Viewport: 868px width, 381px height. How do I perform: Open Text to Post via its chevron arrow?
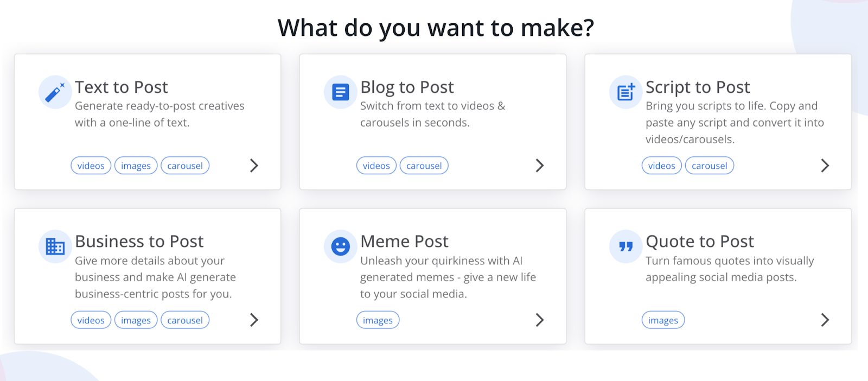[x=254, y=166]
